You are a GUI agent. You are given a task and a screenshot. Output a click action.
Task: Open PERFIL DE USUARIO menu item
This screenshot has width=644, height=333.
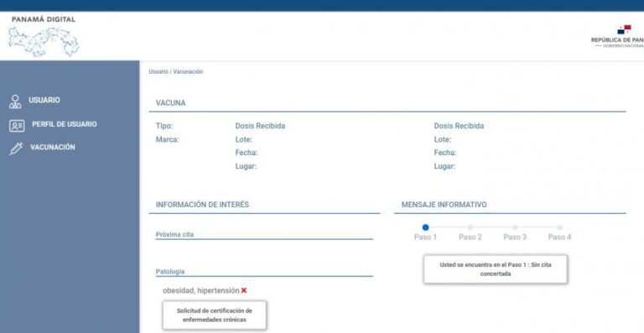coord(65,124)
